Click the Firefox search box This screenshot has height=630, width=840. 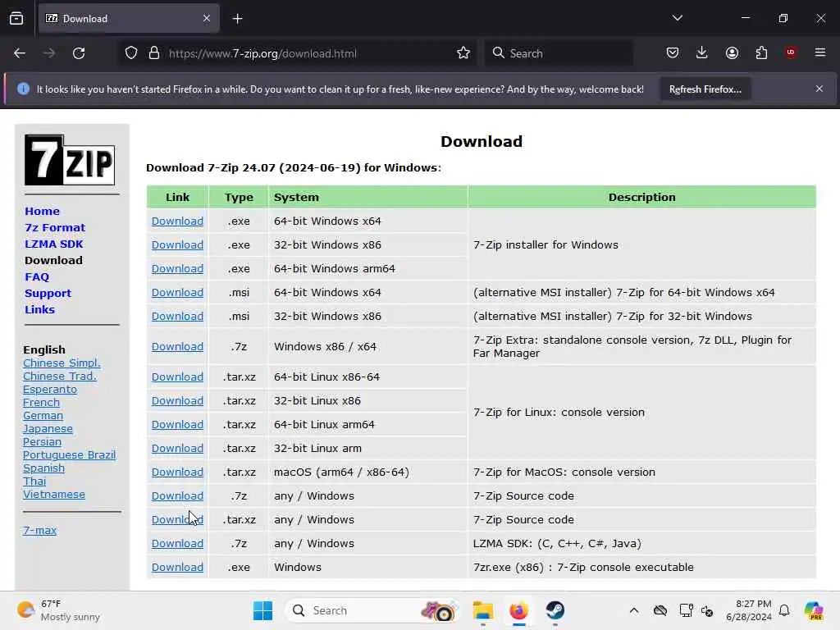559,53
